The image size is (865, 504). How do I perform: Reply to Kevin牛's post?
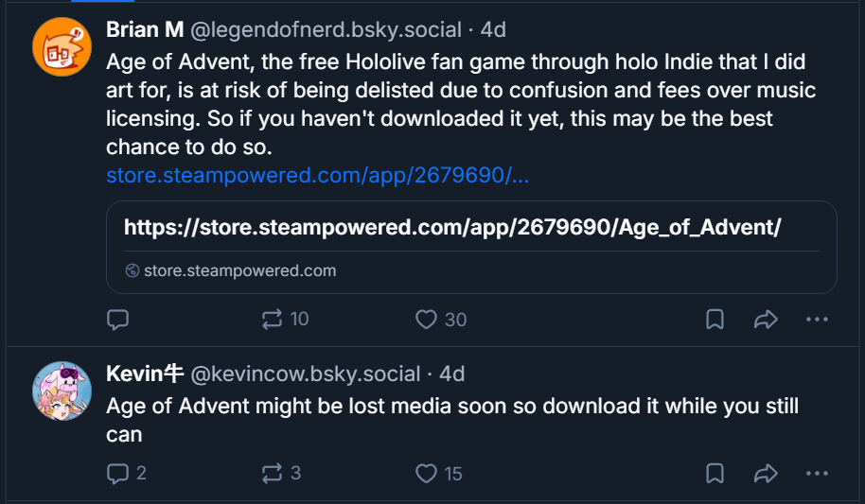[x=117, y=473]
